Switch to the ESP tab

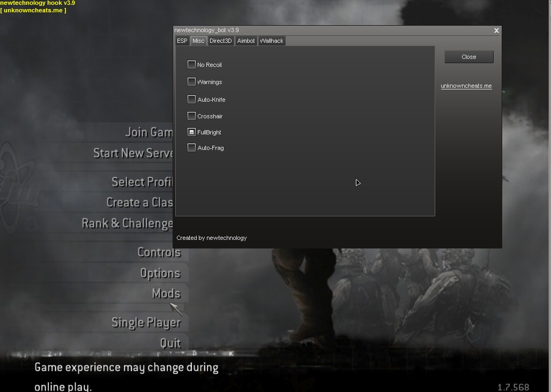(182, 41)
